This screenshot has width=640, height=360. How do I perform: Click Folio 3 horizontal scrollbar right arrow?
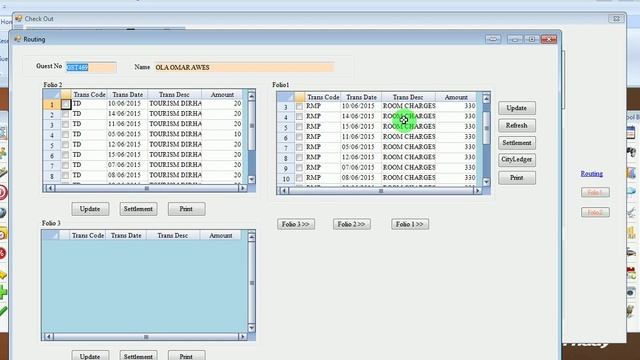[x=242, y=337]
